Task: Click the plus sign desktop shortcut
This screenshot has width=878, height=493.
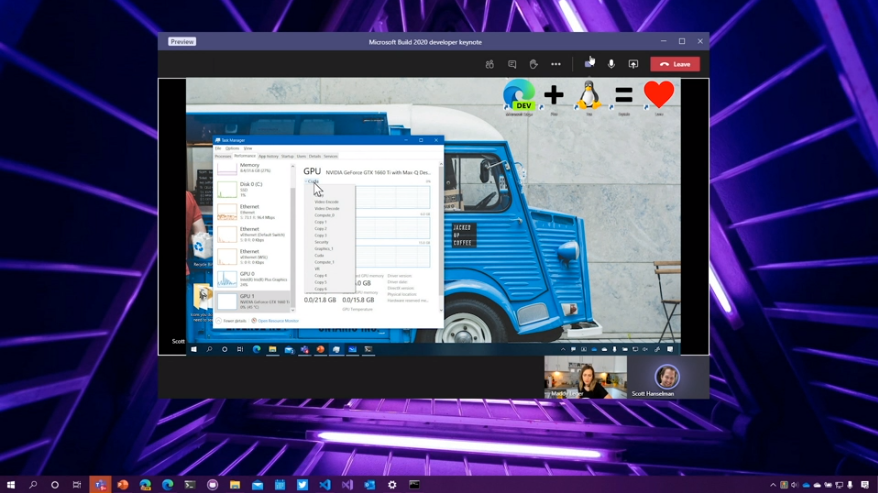Action: click(x=554, y=96)
